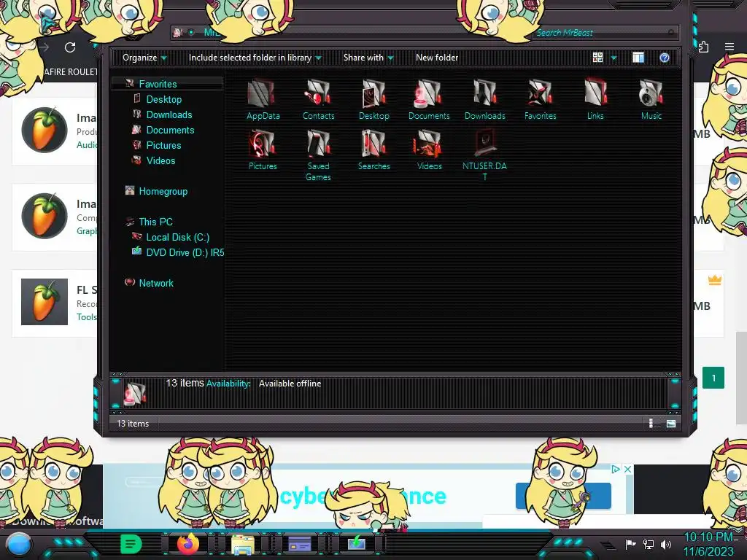The height and width of the screenshot is (560, 747).
Task: Click the square FL Studio thumbnail in browser
Action: pyautogui.click(x=44, y=302)
